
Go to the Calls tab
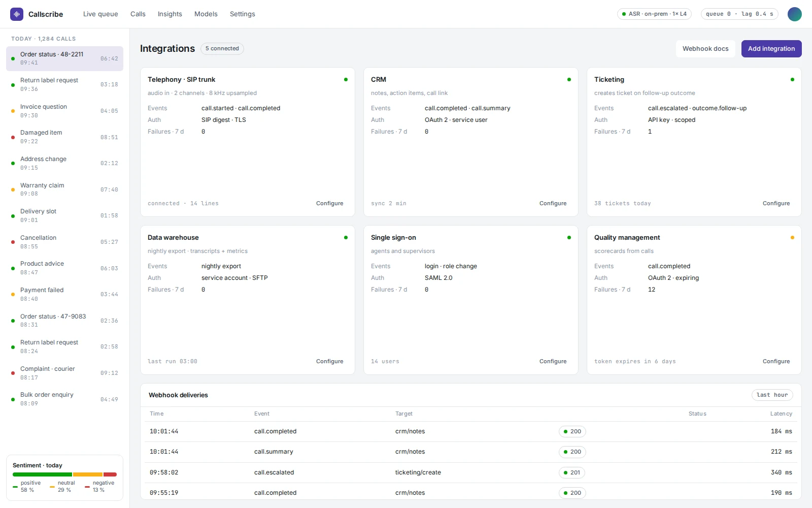pos(138,14)
